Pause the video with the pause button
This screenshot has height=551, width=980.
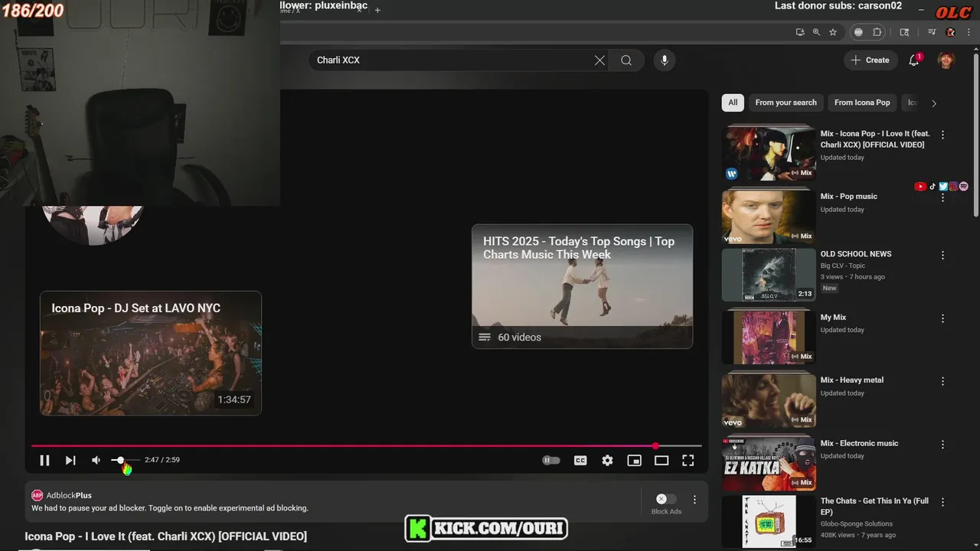44,460
